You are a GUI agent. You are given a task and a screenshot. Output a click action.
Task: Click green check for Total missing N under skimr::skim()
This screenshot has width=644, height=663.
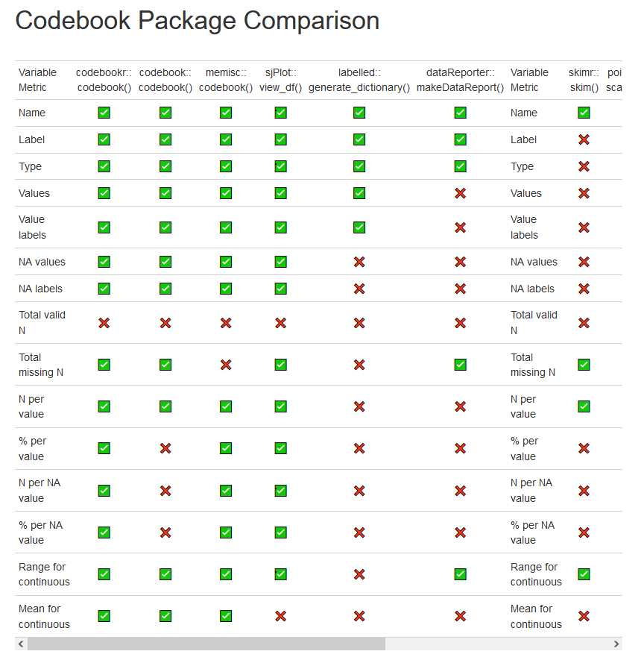click(584, 365)
